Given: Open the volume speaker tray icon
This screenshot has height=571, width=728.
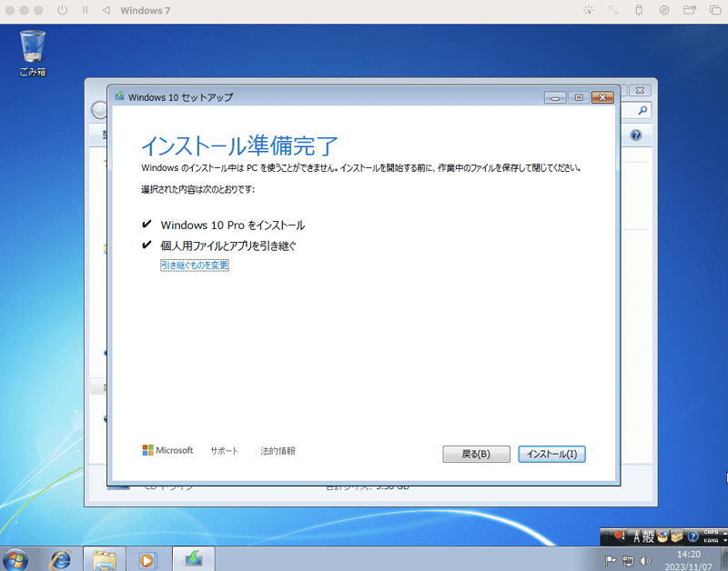Looking at the screenshot, I should point(645,561).
